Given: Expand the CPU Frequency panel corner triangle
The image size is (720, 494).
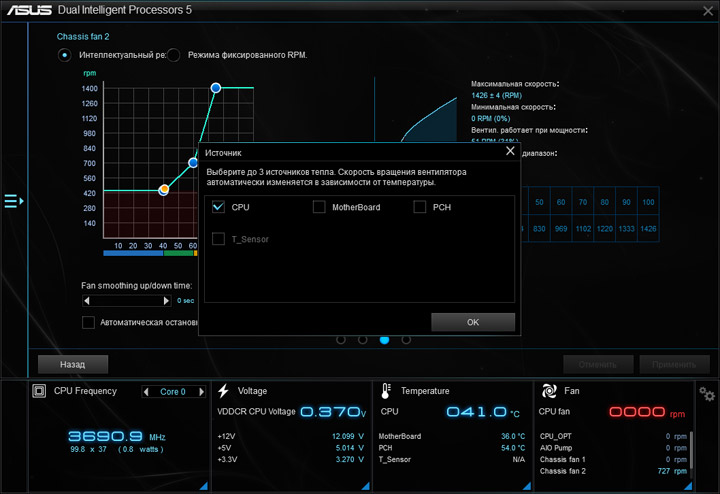Looking at the screenshot, I should 204,486.
